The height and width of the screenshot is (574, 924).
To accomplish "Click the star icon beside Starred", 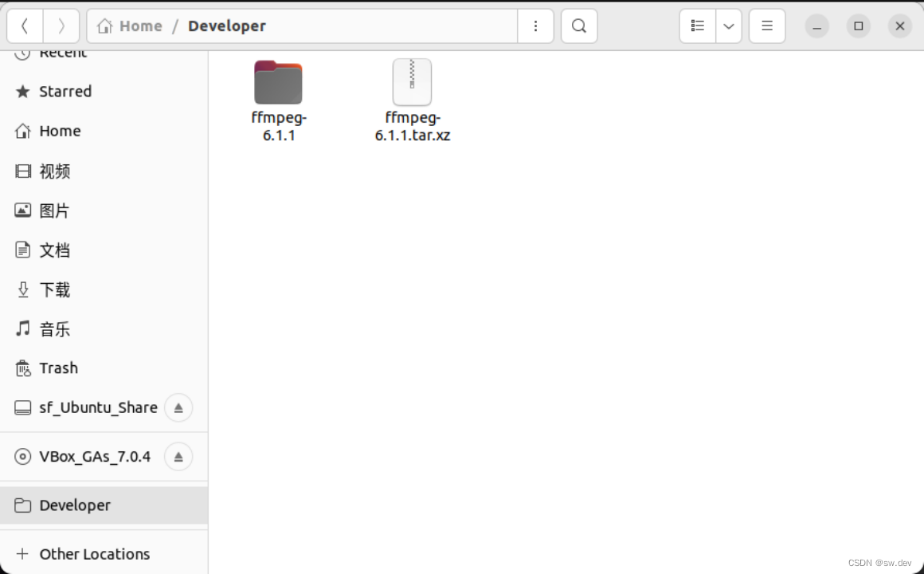I will [x=22, y=92].
